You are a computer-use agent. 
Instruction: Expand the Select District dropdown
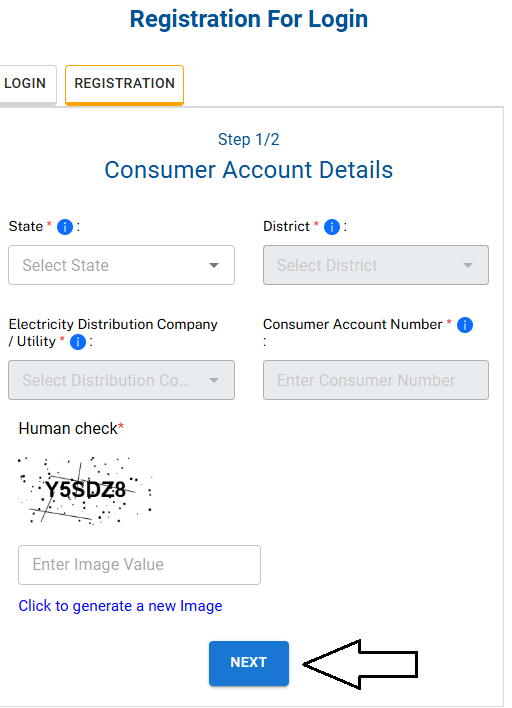pos(376,265)
